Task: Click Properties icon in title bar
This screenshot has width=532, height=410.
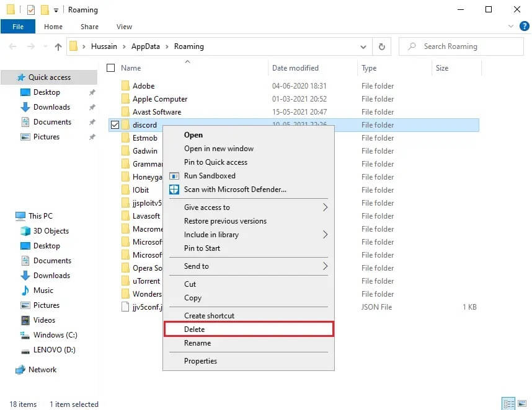Action: tap(31, 10)
